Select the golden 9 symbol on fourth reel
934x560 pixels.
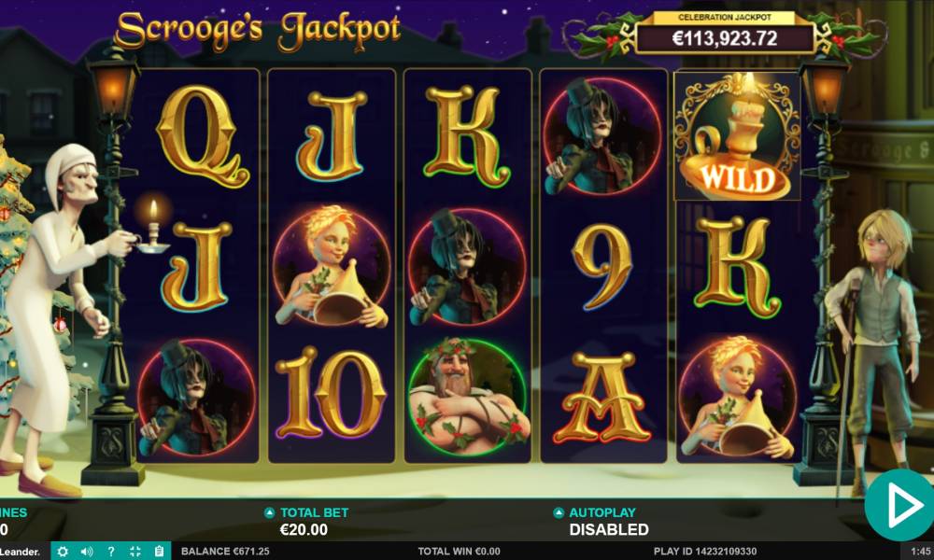(601, 267)
